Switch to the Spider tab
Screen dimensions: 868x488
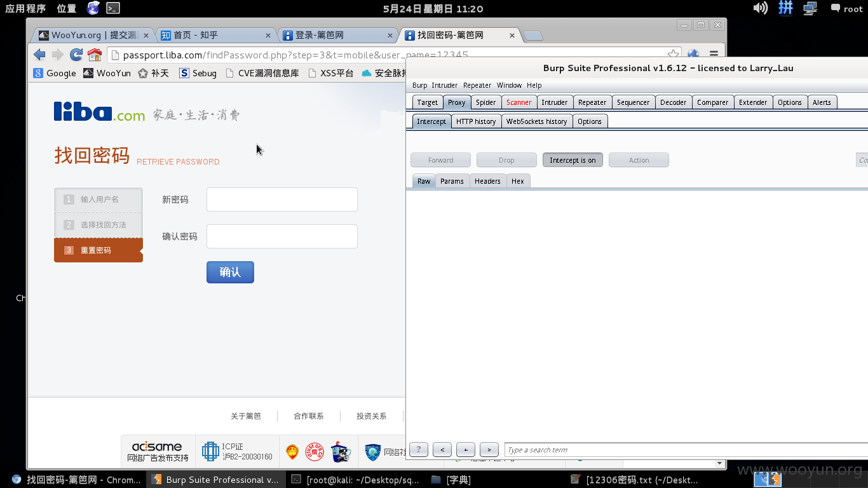point(485,102)
